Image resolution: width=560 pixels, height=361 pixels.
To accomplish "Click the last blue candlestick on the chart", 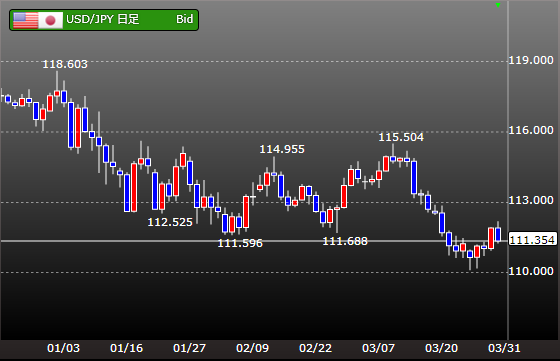I will click(x=498, y=234).
